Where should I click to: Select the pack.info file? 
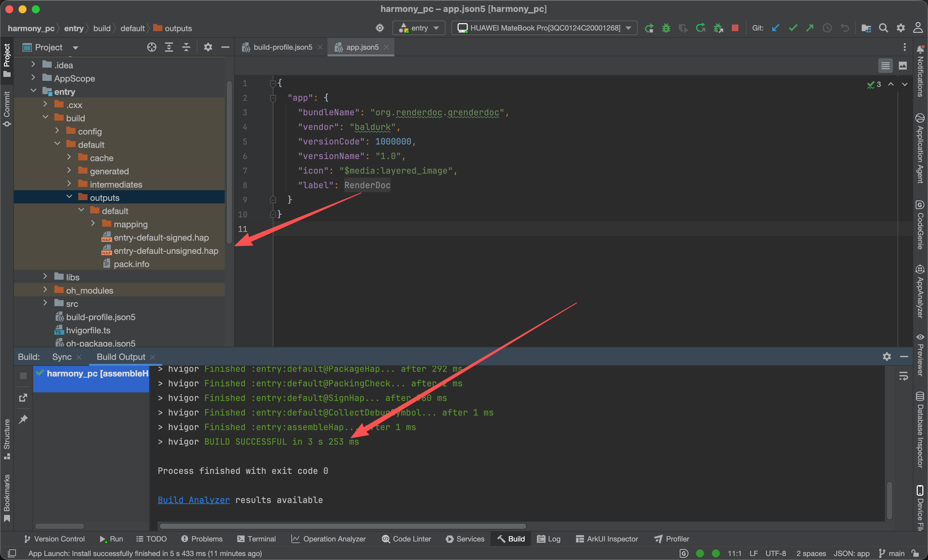132,264
